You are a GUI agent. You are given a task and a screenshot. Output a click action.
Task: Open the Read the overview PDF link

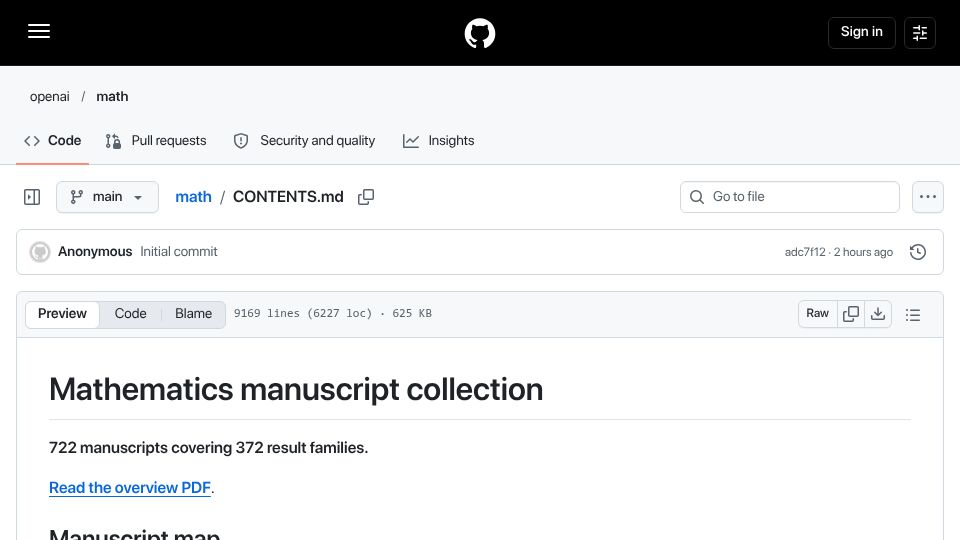pyautogui.click(x=130, y=488)
